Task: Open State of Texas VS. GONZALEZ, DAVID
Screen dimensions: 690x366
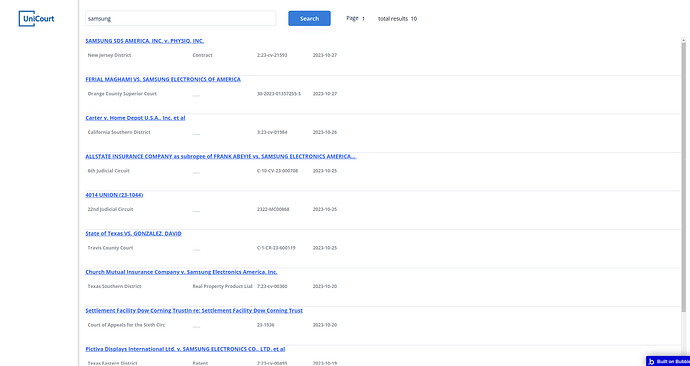Action: click(x=133, y=234)
